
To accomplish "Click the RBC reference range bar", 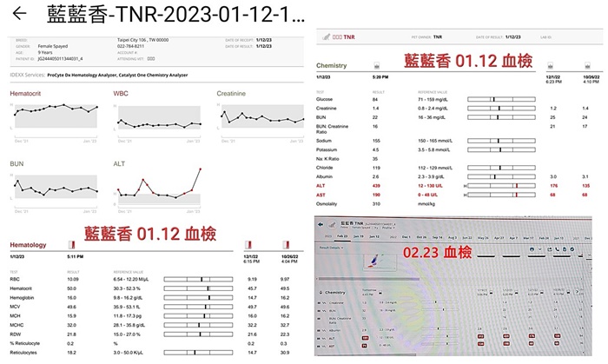I will coord(198,279).
